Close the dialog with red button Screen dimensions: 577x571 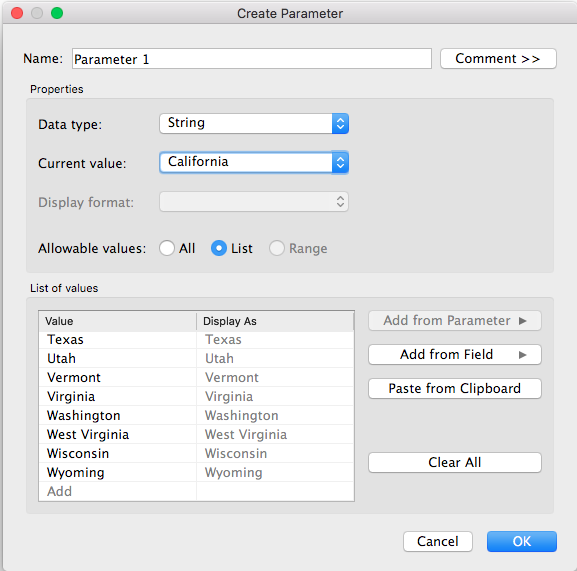pyautogui.click(x=17, y=13)
